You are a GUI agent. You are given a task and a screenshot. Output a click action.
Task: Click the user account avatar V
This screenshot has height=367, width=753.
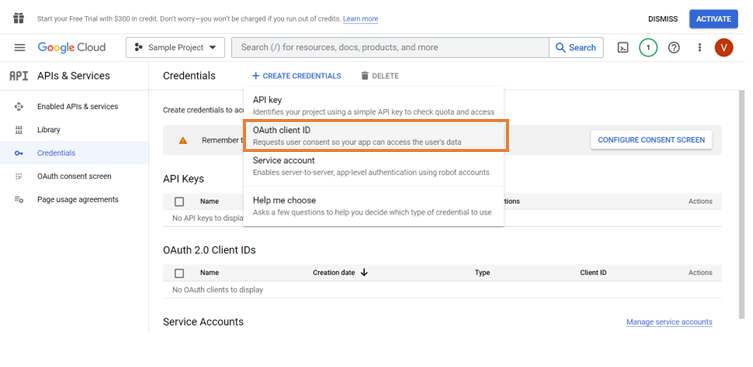pos(724,48)
